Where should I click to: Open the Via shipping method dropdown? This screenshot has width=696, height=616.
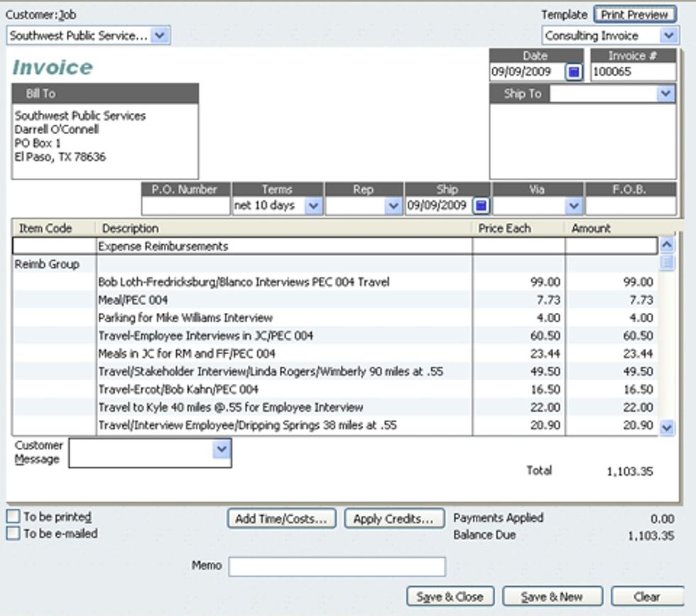[x=574, y=206]
